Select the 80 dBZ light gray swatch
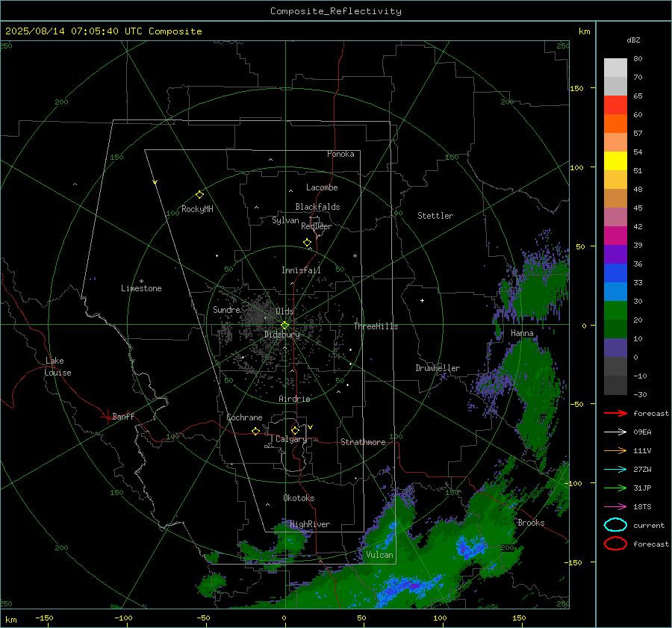Screen dimensions: 672x628 (x=615, y=67)
